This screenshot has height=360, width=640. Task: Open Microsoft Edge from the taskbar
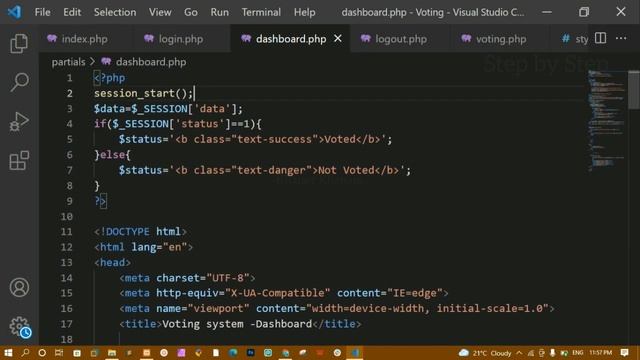(233, 353)
